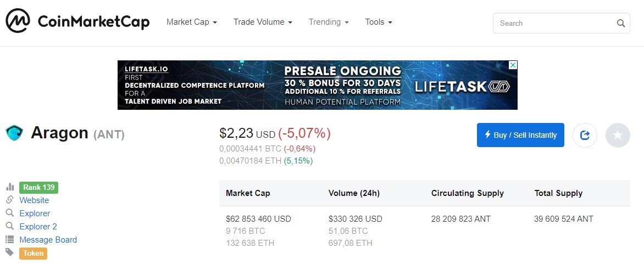Click the LifeTask presale banner ad

[318, 85]
